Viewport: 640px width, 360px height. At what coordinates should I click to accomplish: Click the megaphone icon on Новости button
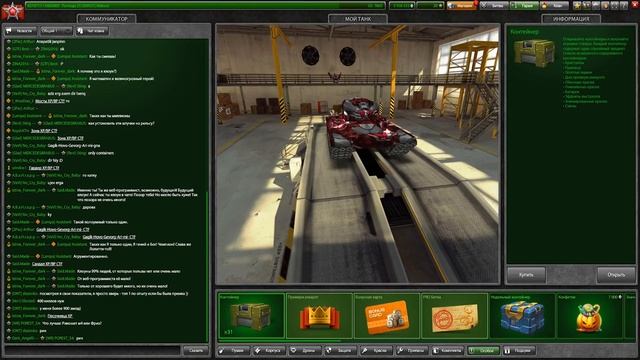coord(9,31)
